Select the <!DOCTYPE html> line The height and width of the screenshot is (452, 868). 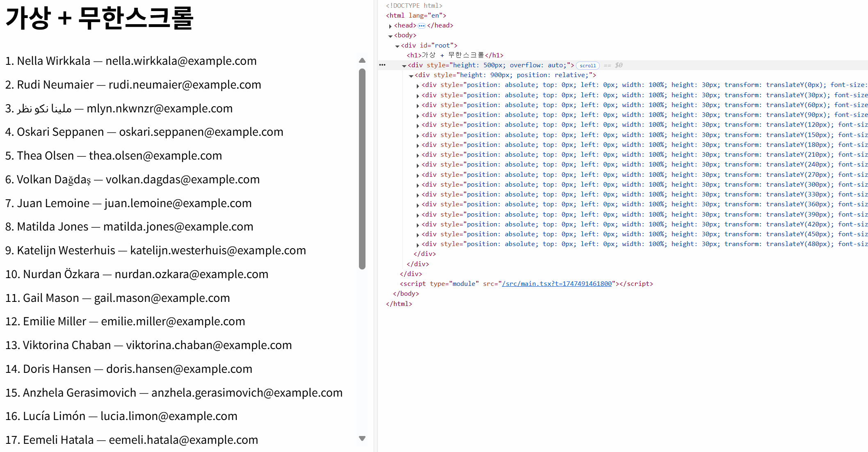coord(414,6)
